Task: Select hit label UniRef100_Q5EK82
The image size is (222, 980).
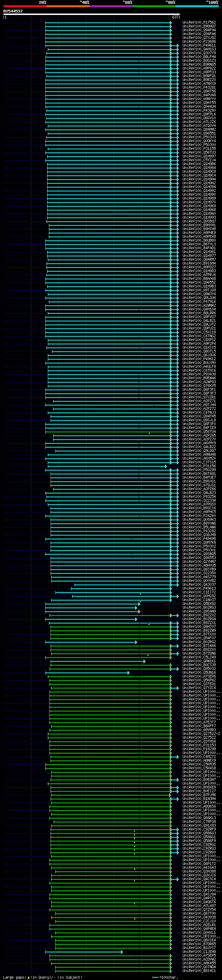Action: click(199, 604)
